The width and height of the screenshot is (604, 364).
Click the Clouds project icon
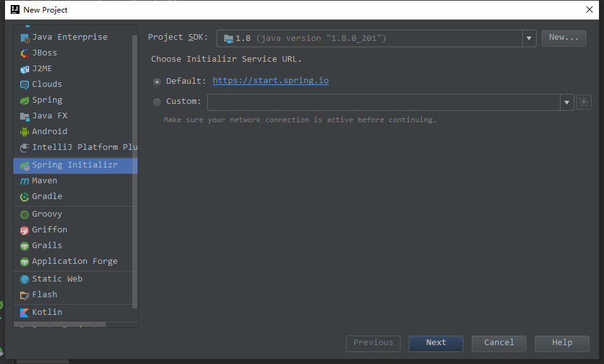coord(25,84)
